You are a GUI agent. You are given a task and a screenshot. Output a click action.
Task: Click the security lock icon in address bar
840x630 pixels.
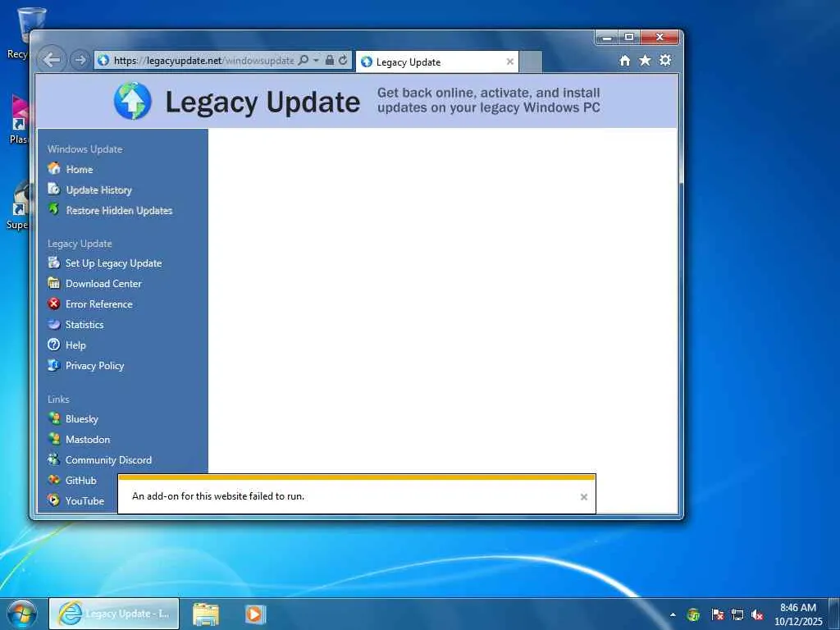[x=330, y=60]
